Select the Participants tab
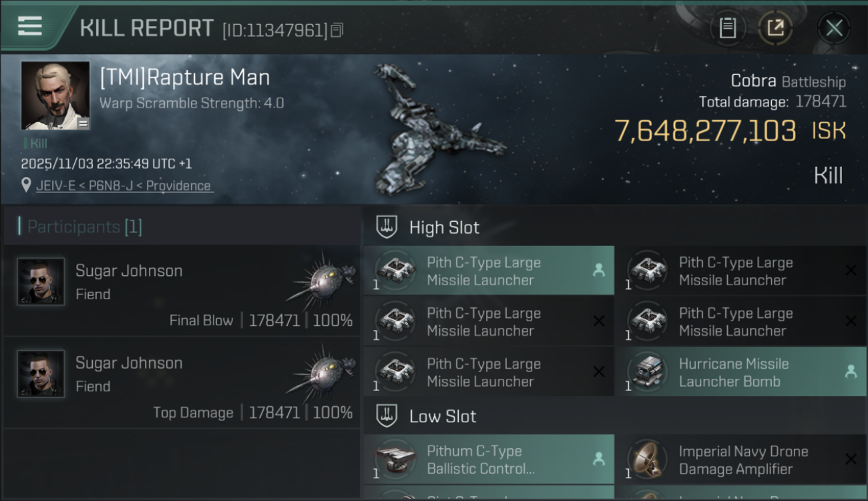This screenshot has height=501, width=868. pyautogui.click(x=84, y=227)
